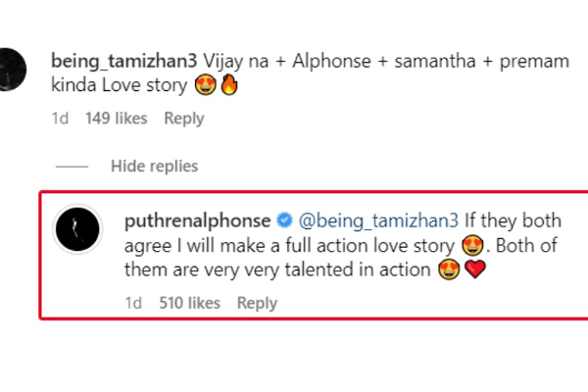Collapse the thread with Hide replies

pos(154,166)
